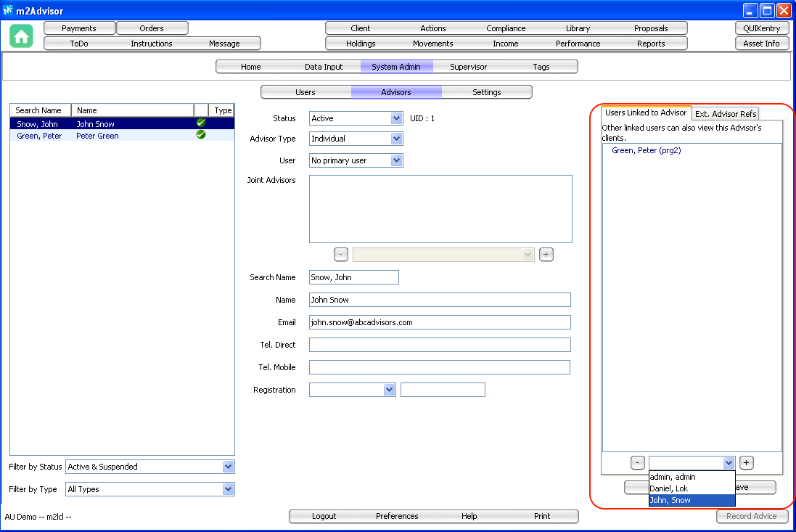The image size is (796, 532).
Task: Open the QUIKentry button
Action: click(762, 28)
